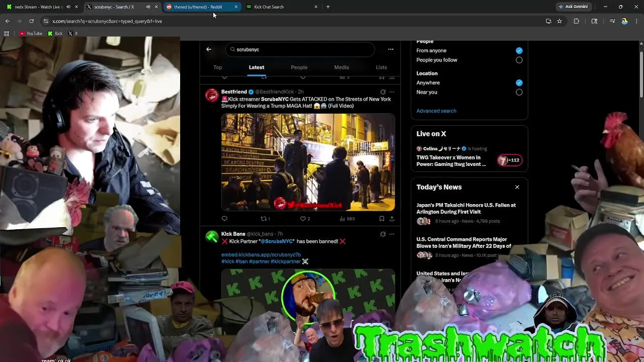
Task: Like the Bestfriend post
Action: pyautogui.click(x=305, y=219)
